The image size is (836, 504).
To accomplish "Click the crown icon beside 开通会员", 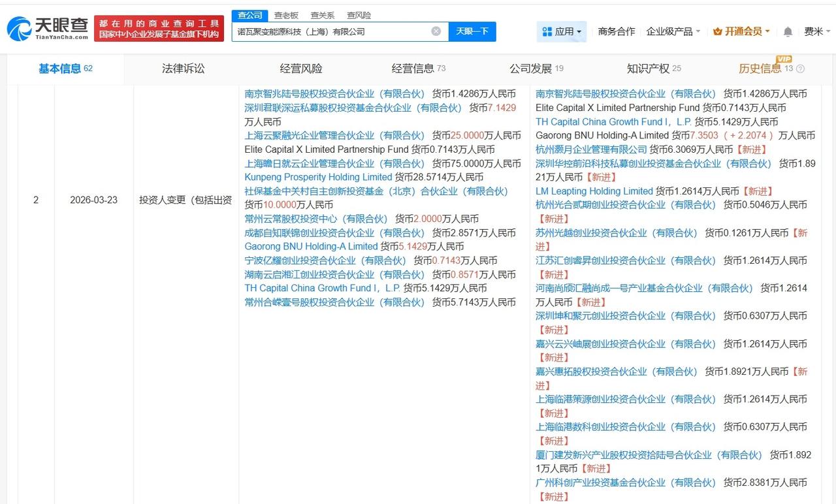I will click(718, 30).
